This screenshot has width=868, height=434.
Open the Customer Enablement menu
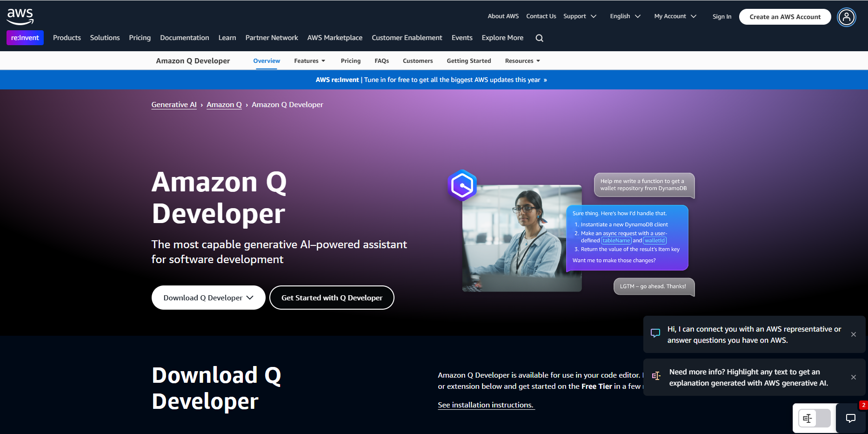407,38
